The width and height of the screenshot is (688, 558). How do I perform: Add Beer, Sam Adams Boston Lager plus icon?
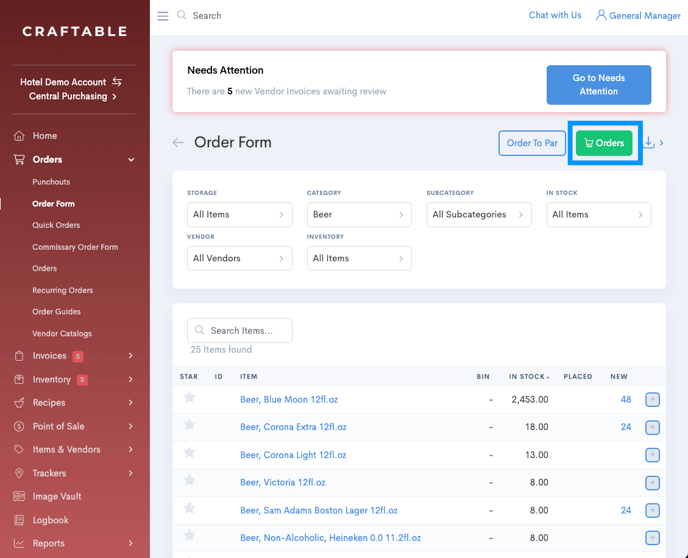point(652,510)
